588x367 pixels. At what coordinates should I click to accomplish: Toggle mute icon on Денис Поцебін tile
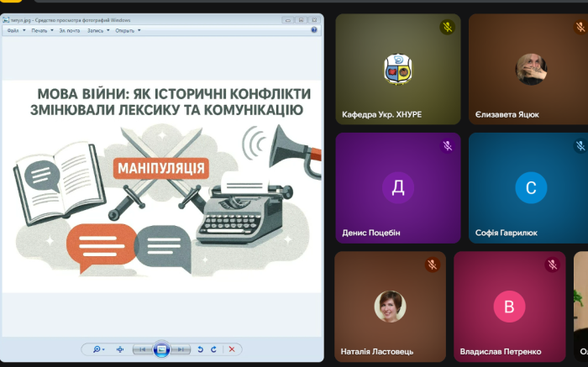tap(448, 146)
